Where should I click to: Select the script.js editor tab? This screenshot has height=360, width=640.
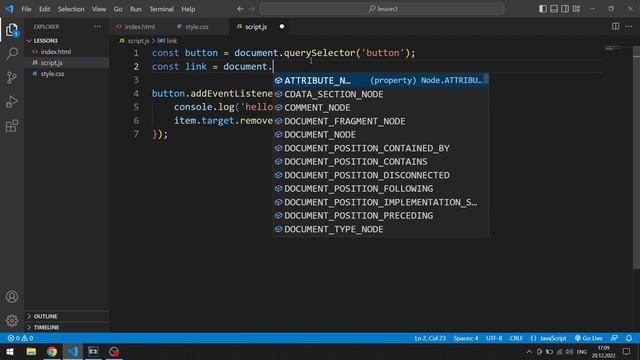(256, 27)
